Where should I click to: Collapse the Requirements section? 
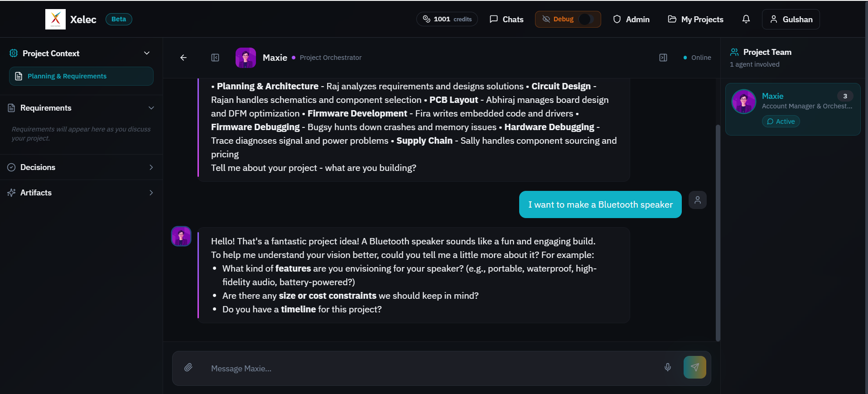[150, 108]
